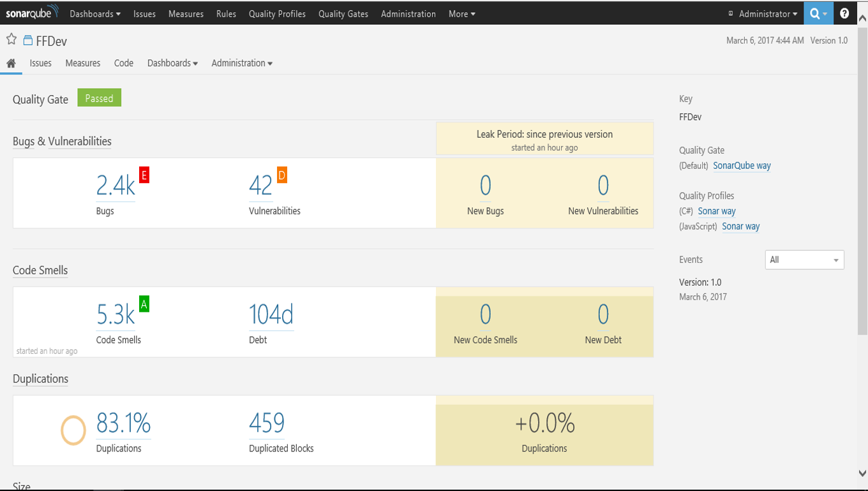This screenshot has height=491, width=868.
Task: Click the SonarQube logo
Action: pyautogui.click(x=32, y=13)
